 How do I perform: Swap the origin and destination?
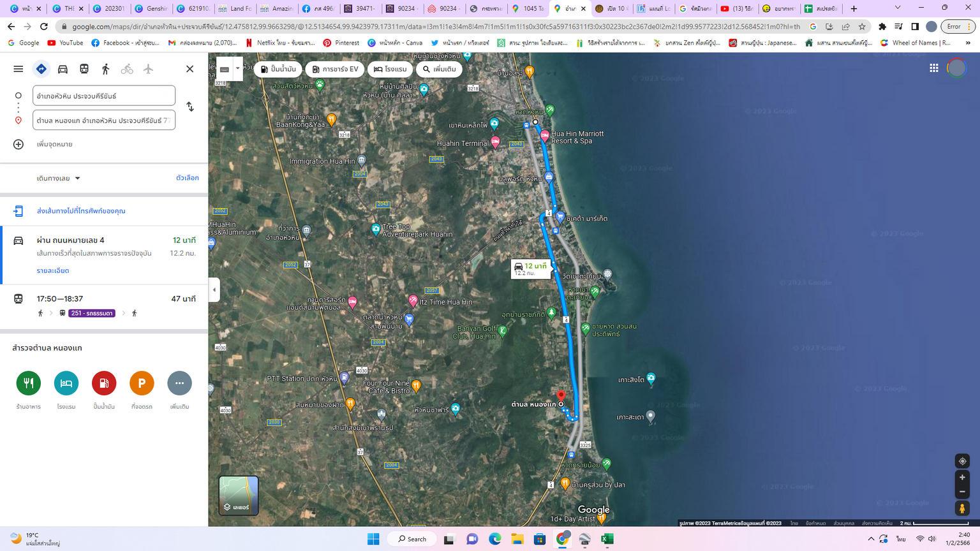[190, 107]
